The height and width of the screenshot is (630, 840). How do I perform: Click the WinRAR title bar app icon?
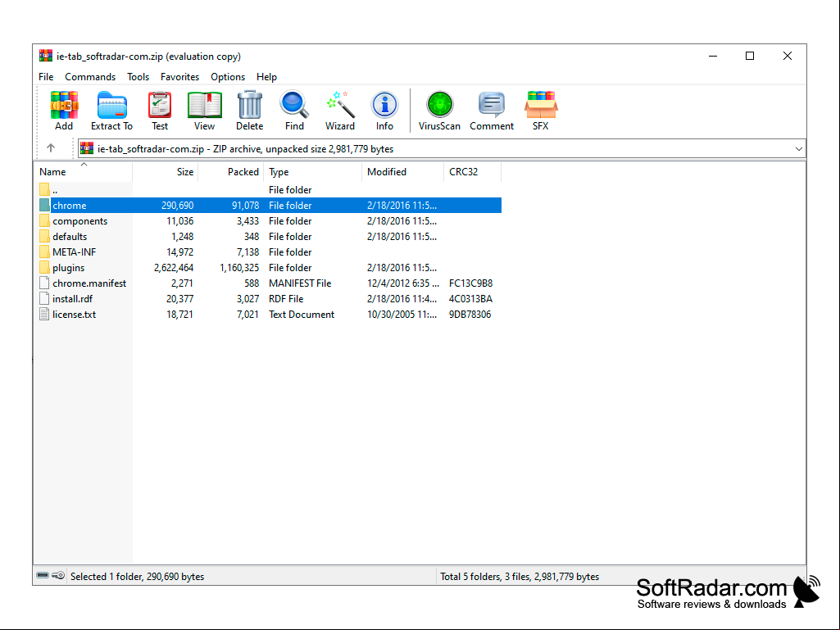point(46,56)
